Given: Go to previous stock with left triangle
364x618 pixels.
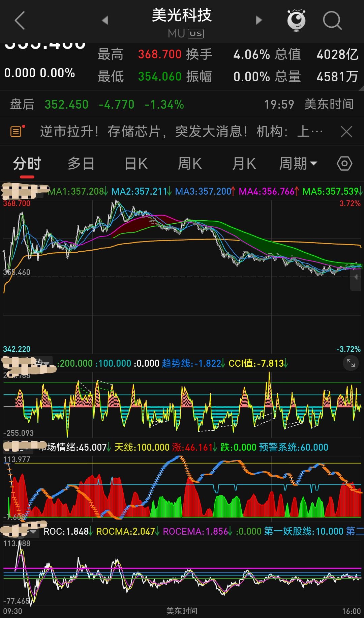Looking at the screenshot, I should click(x=105, y=20).
